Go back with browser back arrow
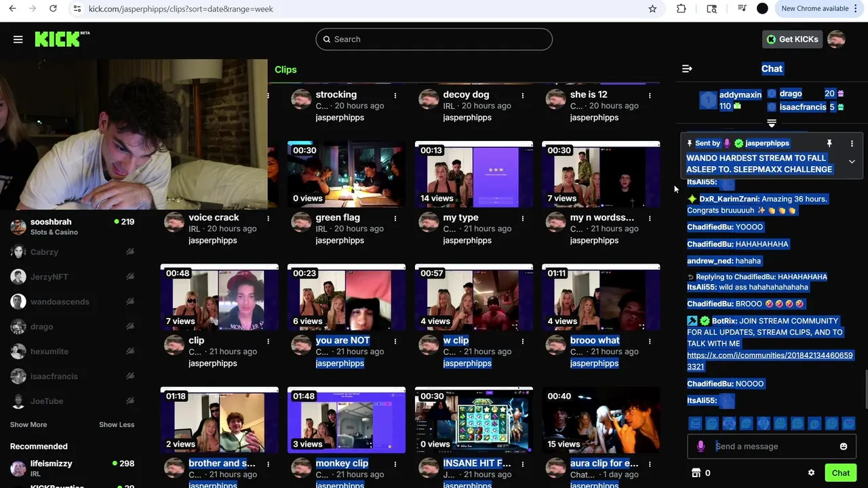The height and width of the screenshot is (488, 868). [12, 9]
